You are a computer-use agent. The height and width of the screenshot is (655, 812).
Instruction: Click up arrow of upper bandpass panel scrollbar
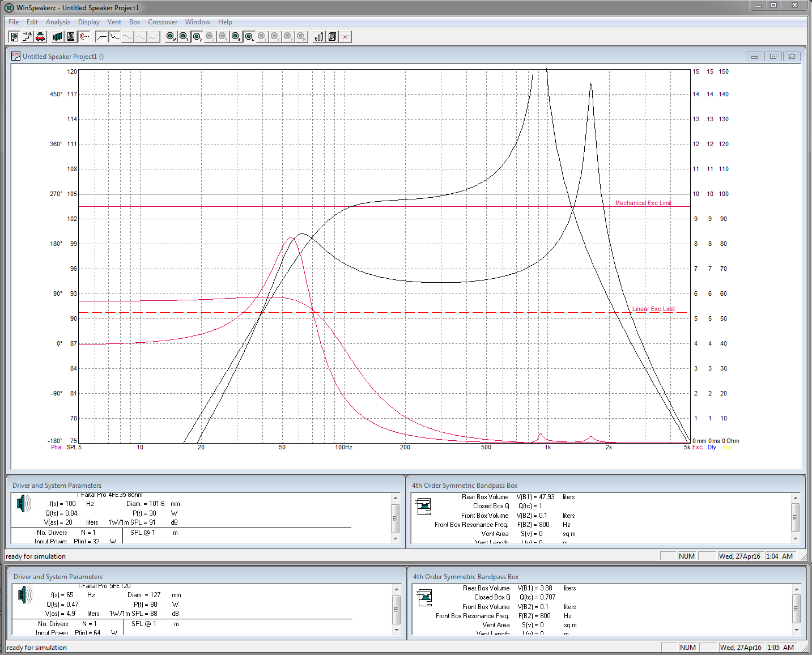point(796,498)
